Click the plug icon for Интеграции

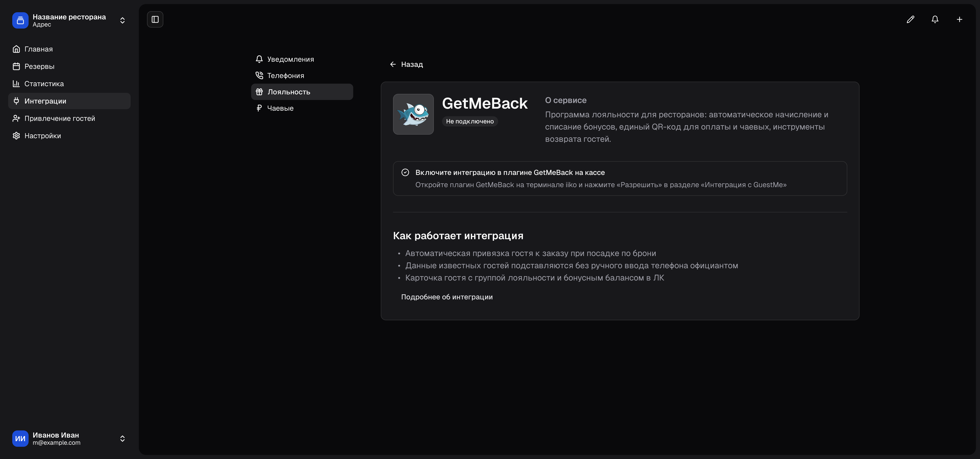pyautogui.click(x=16, y=101)
